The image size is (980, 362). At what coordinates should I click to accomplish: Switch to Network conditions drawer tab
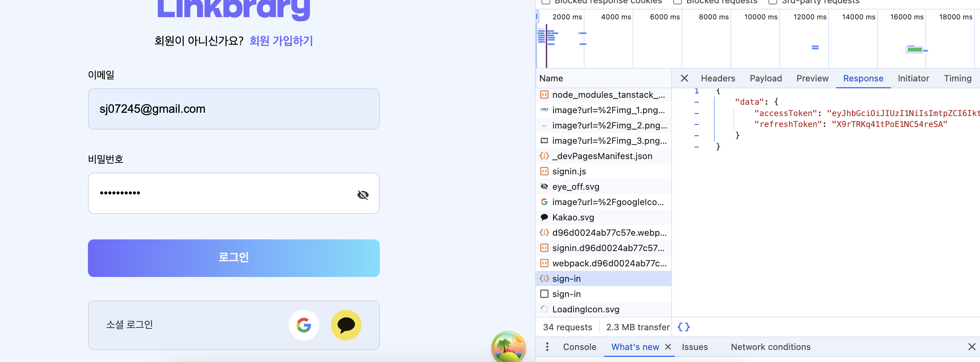(x=770, y=347)
